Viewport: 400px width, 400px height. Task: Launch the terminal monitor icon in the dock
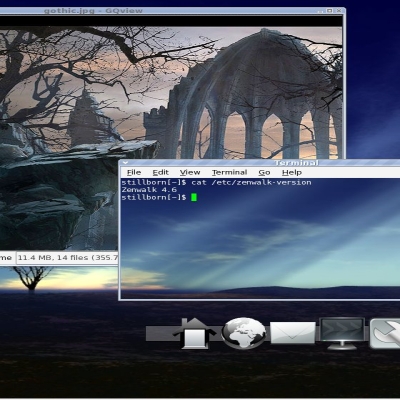(342, 333)
